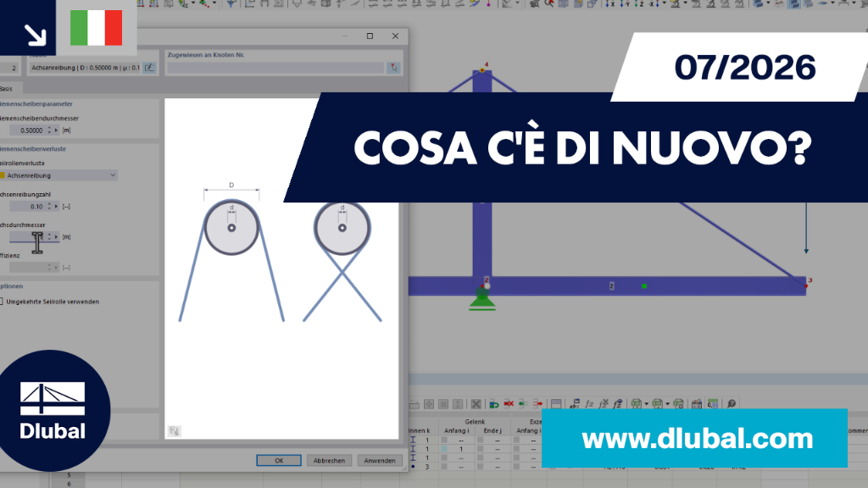Select node 3 at the right beam end

pyautogui.click(x=806, y=286)
